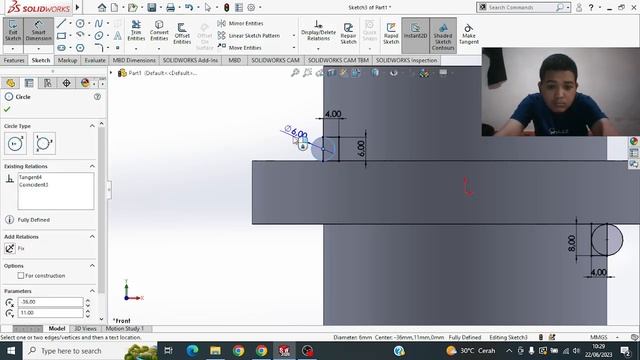Select Tangent4 in Existing Relations
The image size is (640, 360).
click(31, 177)
